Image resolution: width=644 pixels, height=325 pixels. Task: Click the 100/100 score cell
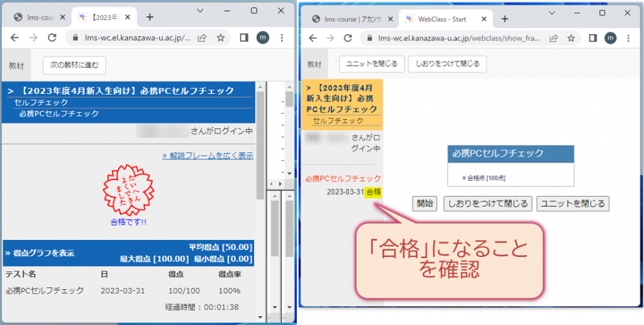click(x=184, y=291)
